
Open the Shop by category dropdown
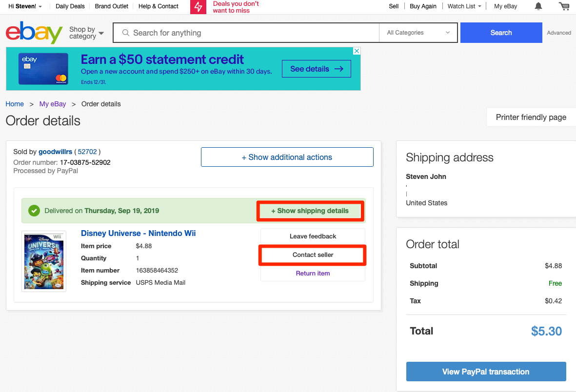coord(86,33)
